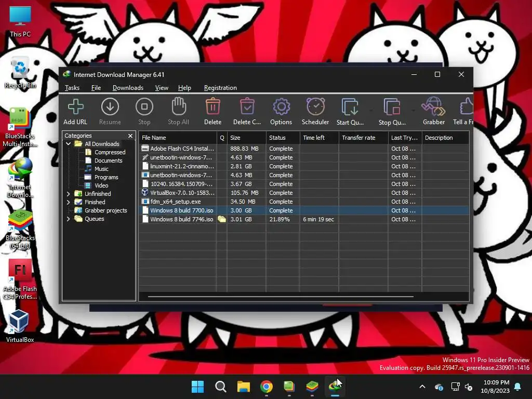
Task: Collapse the All Downloads tree node
Action: 68,144
